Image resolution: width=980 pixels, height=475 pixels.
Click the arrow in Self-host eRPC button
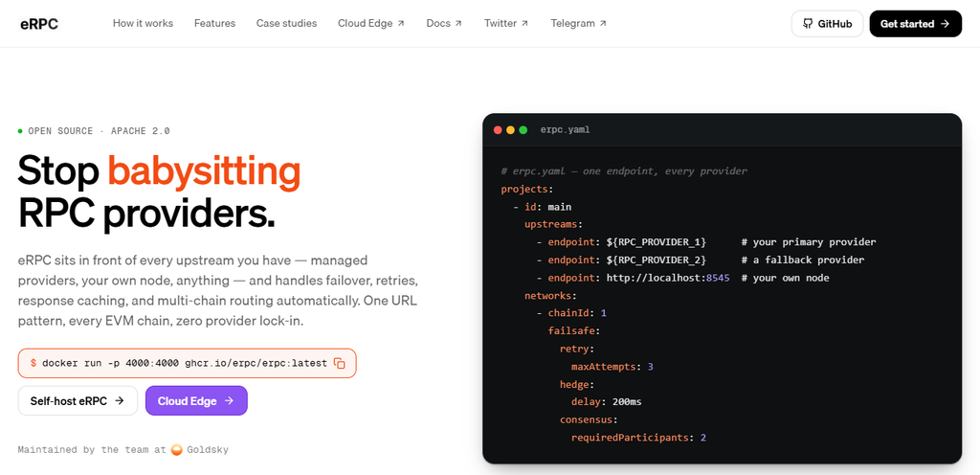[120, 400]
